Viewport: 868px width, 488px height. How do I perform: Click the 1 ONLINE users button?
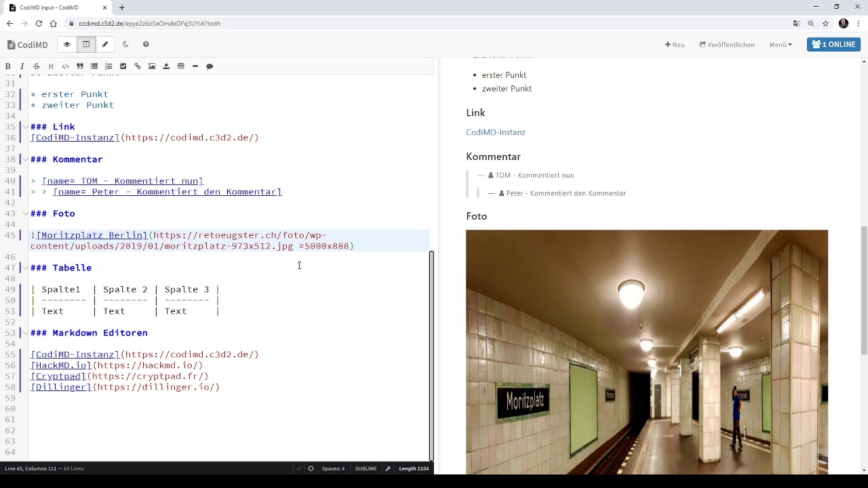pos(833,44)
